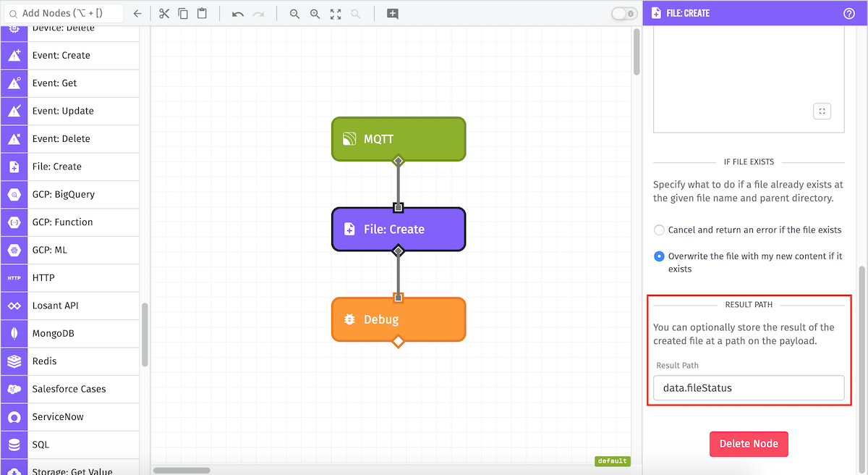Viewport: 868px width, 475px height.
Task: Select the Event: Delete node icon
Action: [14, 139]
